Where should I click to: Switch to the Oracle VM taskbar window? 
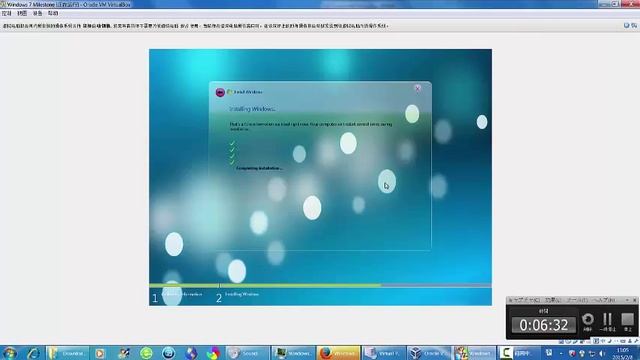pyautogui.click(x=429, y=353)
